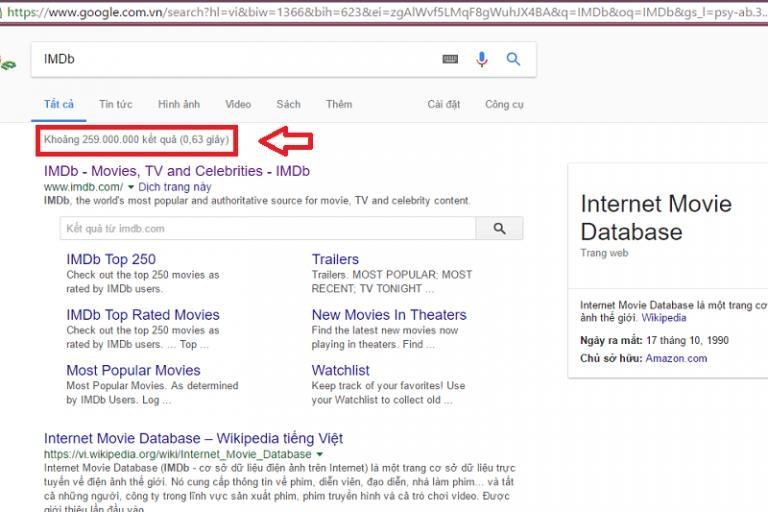Image resolution: width=768 pixels, height=512 pixels.
Task: Open the IMDb Top 250 link
Action: click(111, 259)
